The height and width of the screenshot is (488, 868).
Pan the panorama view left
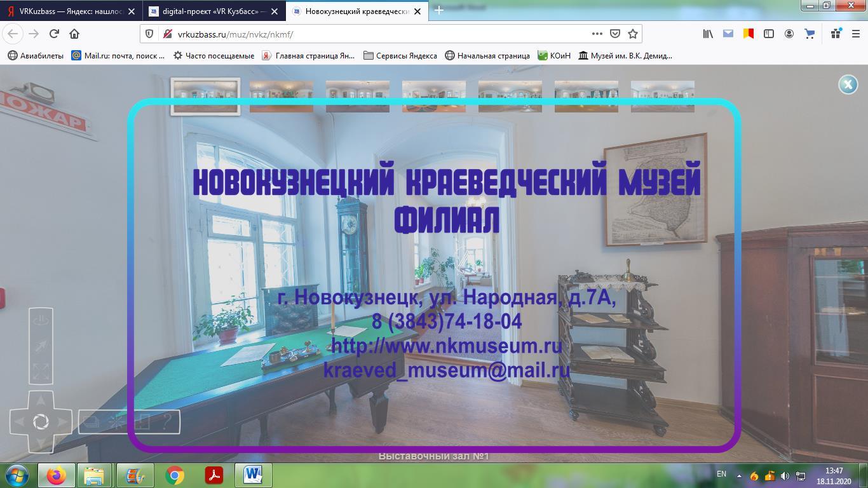click(x=19, y=421)
